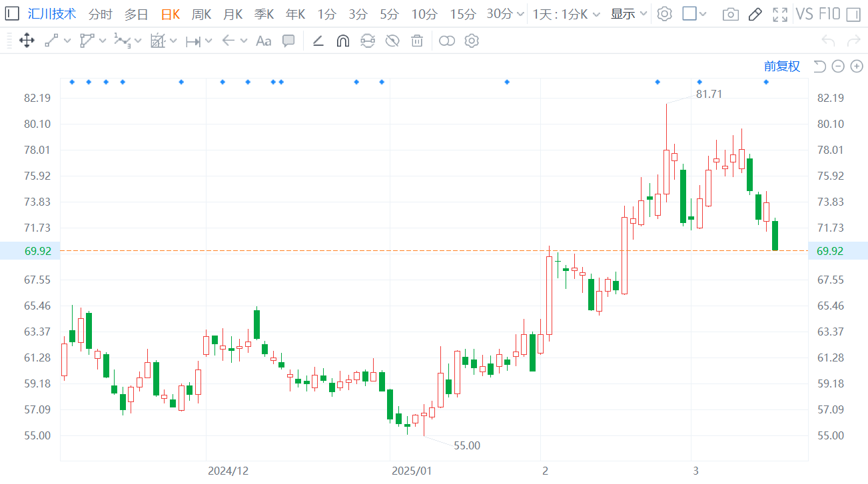The width and height of the screenshot is (868, 484).
Task: Select the move crosshair tool
Action: coord(27,41)
